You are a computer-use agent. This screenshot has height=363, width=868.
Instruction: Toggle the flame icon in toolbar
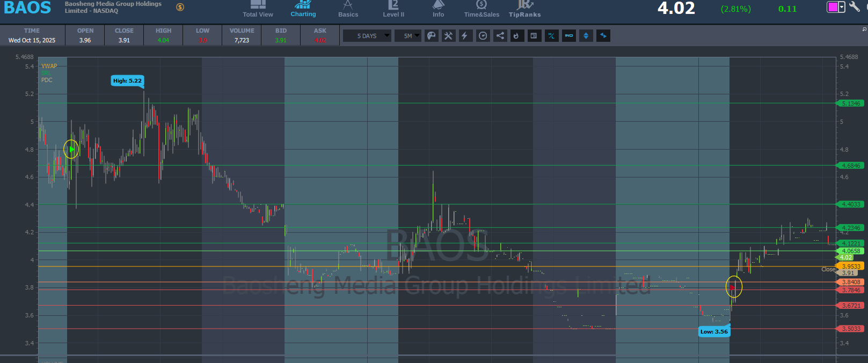click(x=517, y=36)
